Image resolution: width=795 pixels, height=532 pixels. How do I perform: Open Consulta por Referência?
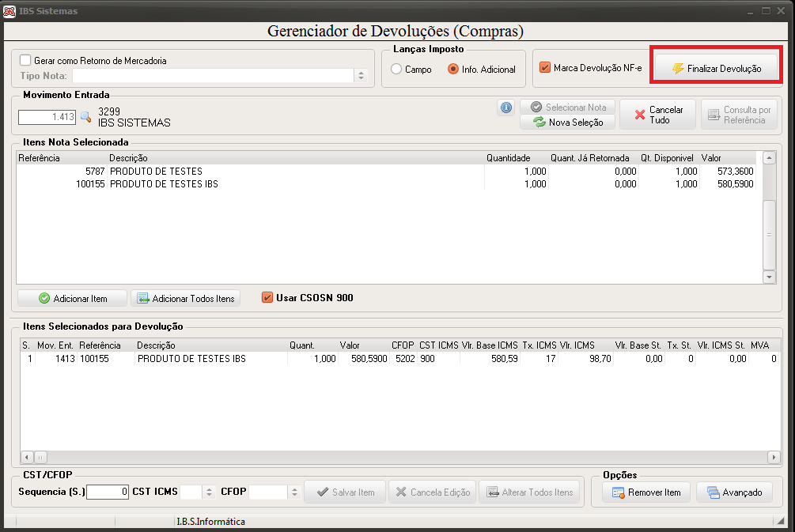click(x=739, y=115)
